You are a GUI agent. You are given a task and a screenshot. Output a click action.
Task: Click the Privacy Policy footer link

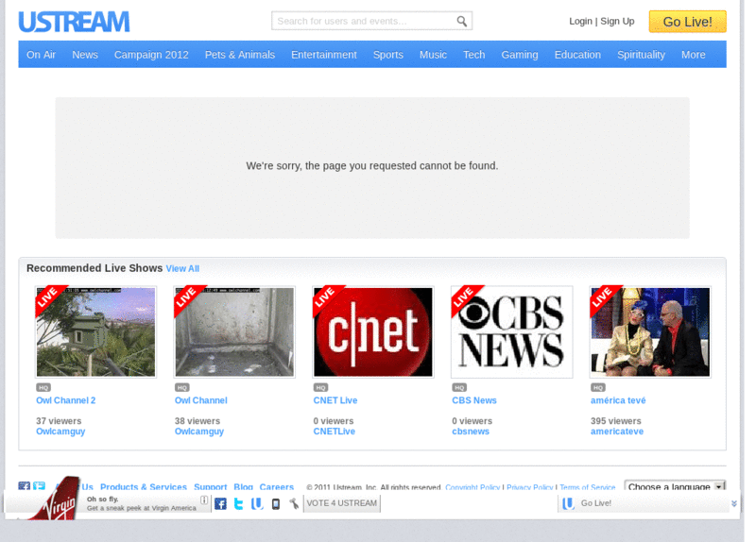tap(530, 487)
